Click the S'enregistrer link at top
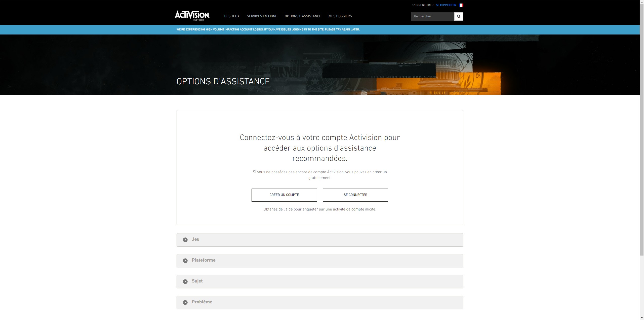This screenshot has width=644, height=320. coord(423,5)
